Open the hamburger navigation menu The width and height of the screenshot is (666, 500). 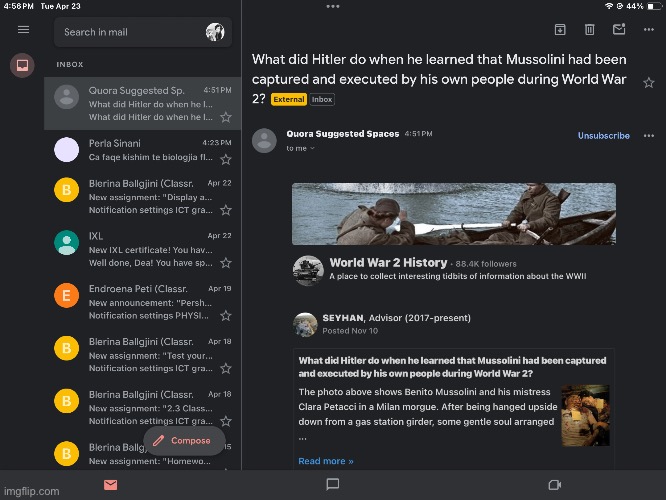pyautogui.click(x=23, y=30)
